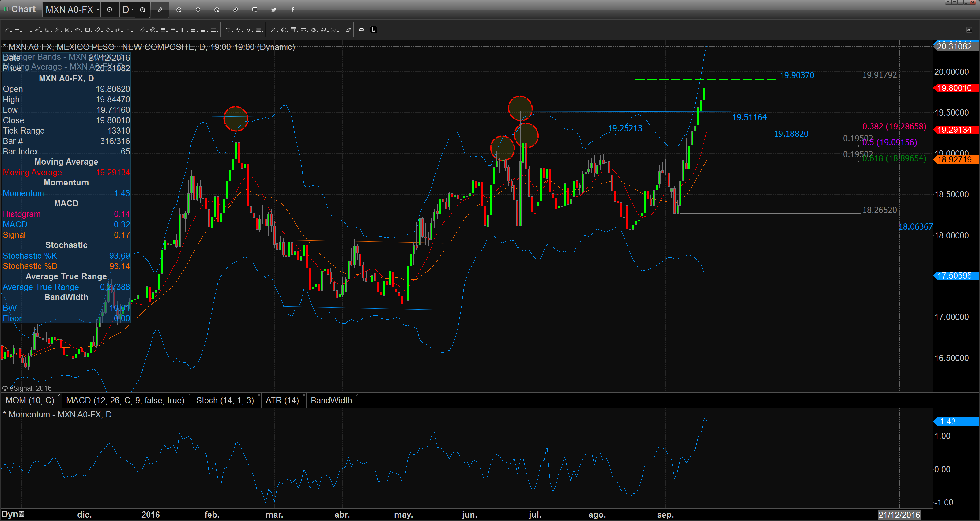This screenshot has width=980, height=521.
Task: Click the eraser remove-drawings icon
Action: point(349,30)
